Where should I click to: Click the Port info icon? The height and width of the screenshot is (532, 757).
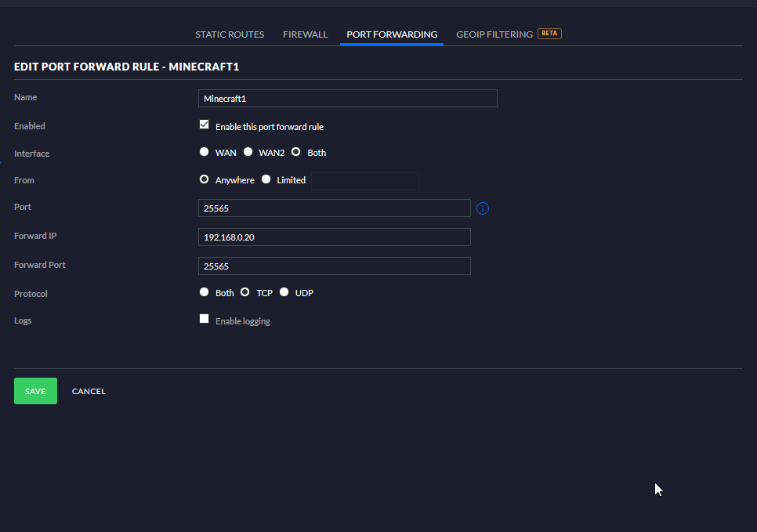[483, 208]
